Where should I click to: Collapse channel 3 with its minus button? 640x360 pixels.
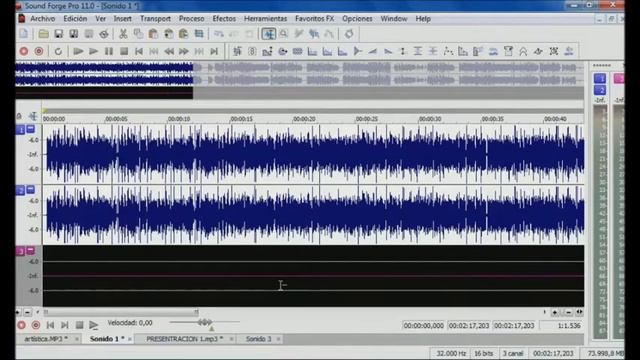point(31,251)
